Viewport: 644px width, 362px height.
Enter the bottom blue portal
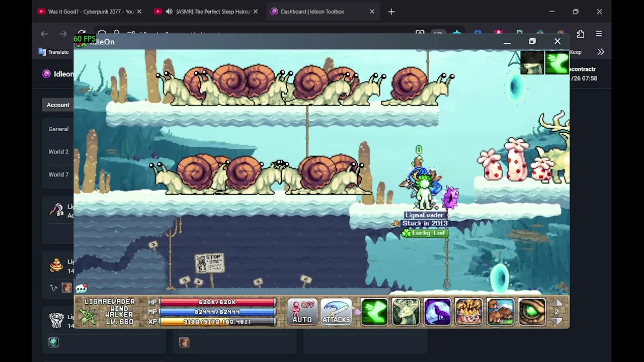click(500, 277)
